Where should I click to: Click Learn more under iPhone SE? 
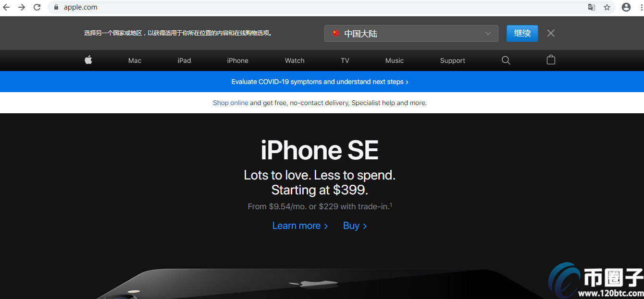pos(300,226)
